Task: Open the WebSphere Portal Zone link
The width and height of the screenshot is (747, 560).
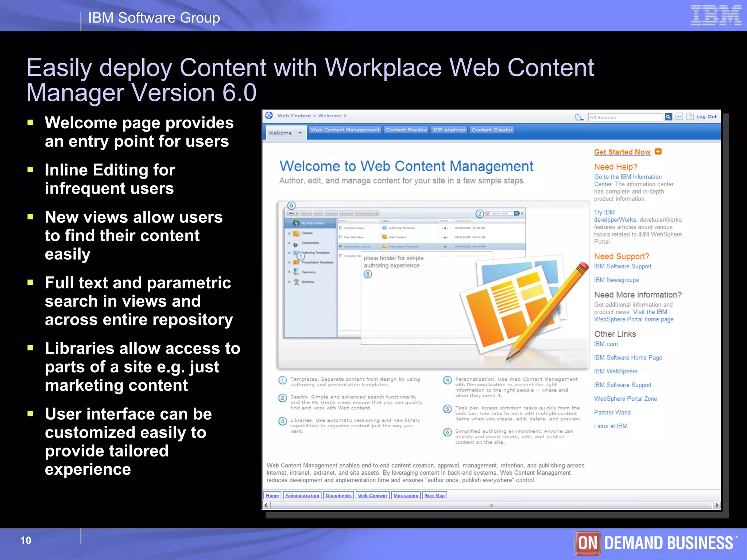Action: pyautogui.click(x=626, y=399)
